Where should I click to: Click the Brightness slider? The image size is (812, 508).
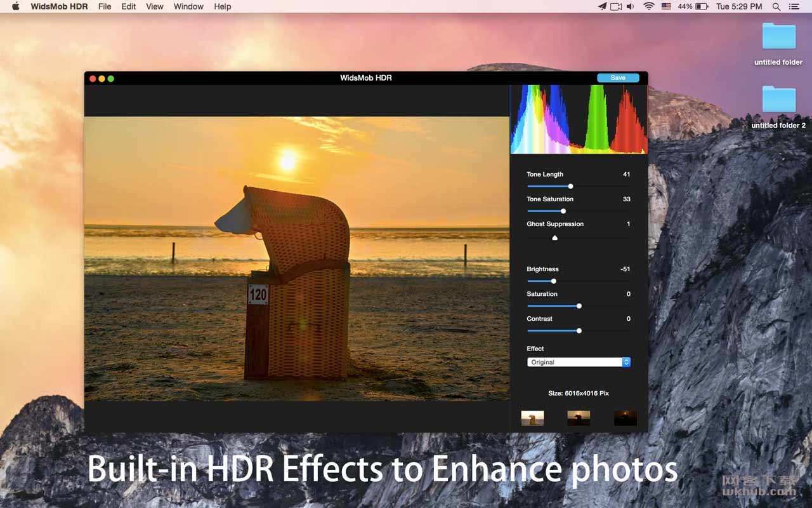pyautogui.click(x=579, y=281)
